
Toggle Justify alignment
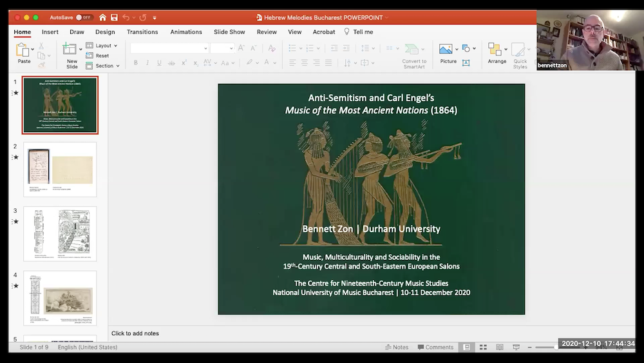328,63
